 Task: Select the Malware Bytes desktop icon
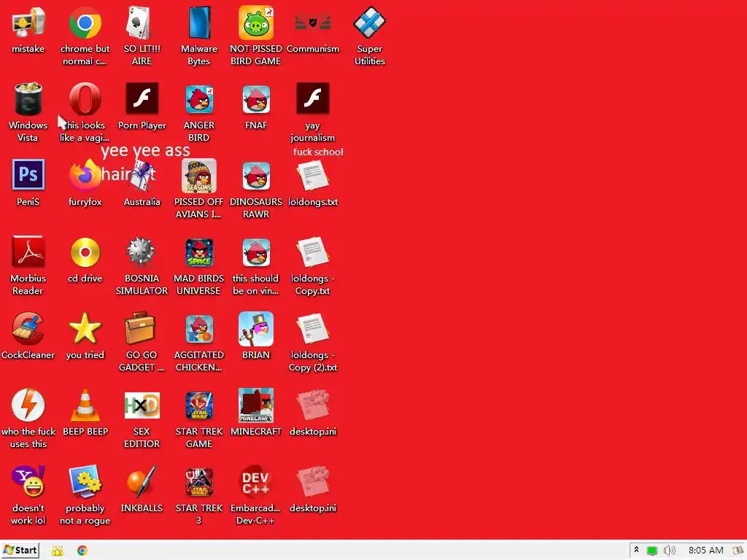tap(198, 23)
